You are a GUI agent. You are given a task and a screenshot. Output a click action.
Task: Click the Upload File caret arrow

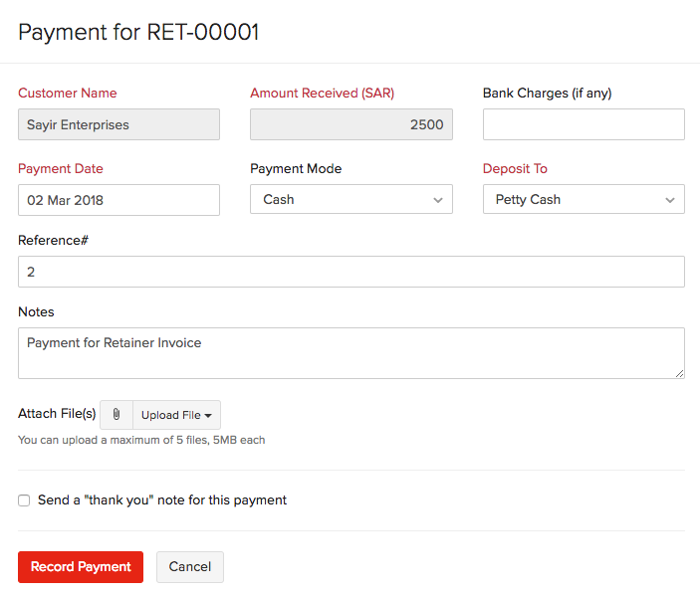coord(208,415)
